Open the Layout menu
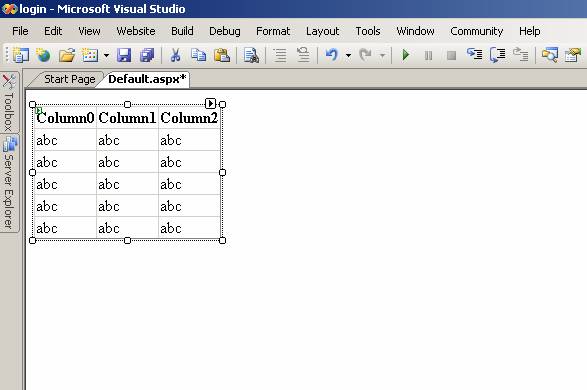Viewport: 587px width, 390px height. [322, 31]
